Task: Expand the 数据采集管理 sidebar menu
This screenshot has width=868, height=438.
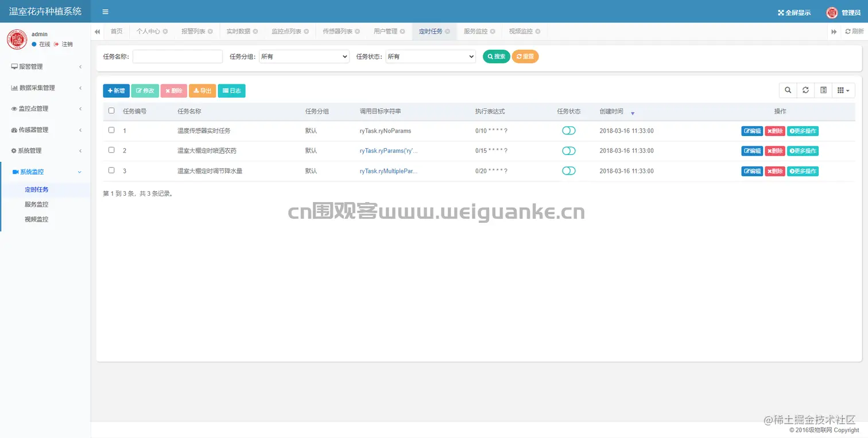Action: [45, 88]
